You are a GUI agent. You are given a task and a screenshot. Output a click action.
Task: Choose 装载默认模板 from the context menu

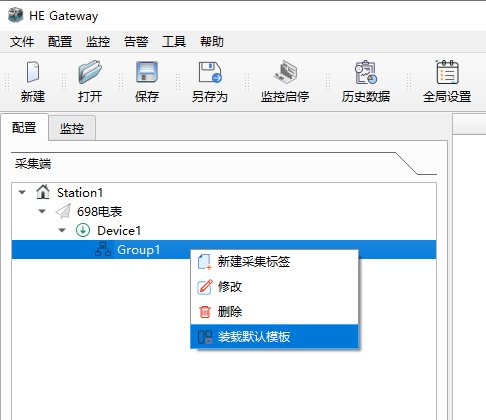pyautogui.click(x=274, y=337)
